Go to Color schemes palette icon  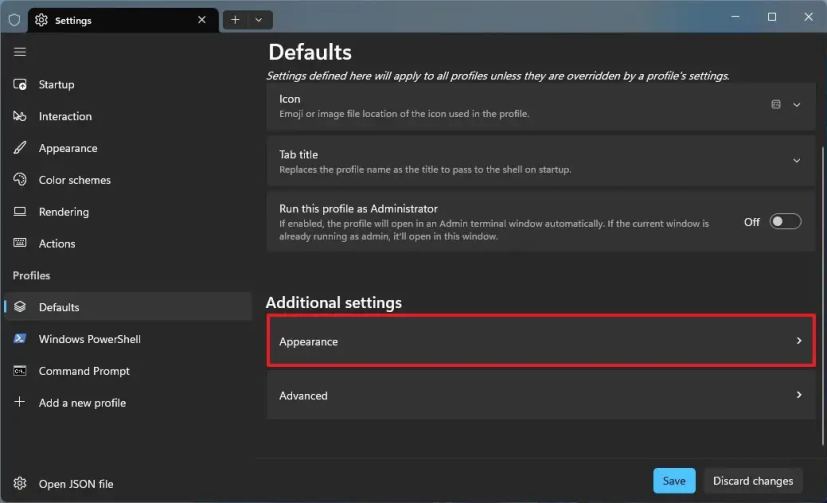click(x=20, y=180)
